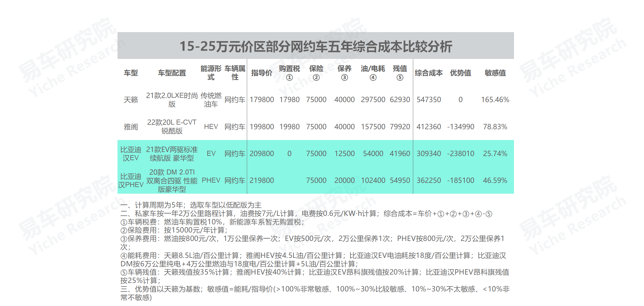The height and width of the screenshot is (306, 644).
Task: Click residual value 41960
Action: (x=400, y=154)
